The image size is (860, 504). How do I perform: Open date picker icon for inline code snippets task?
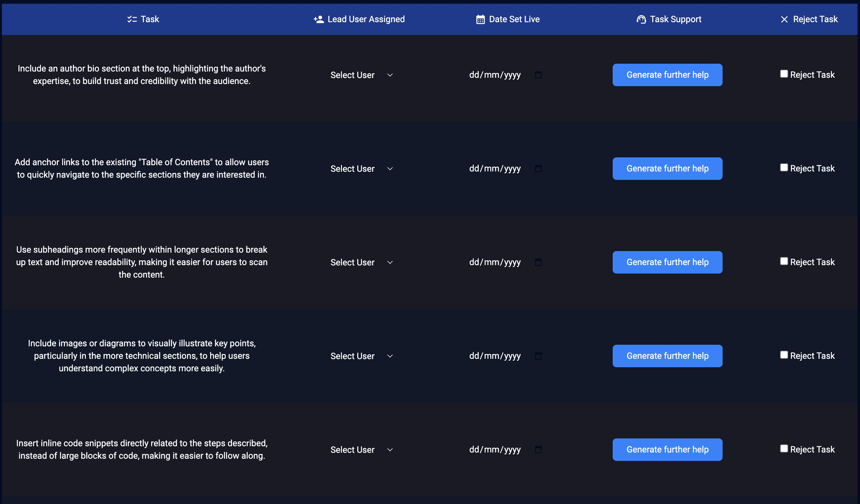(x=538, y=449)
